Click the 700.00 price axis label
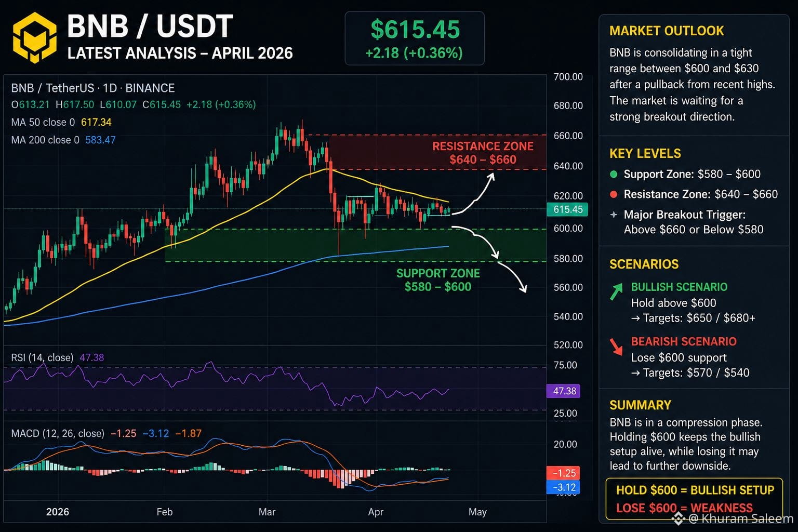 point(568,77)
